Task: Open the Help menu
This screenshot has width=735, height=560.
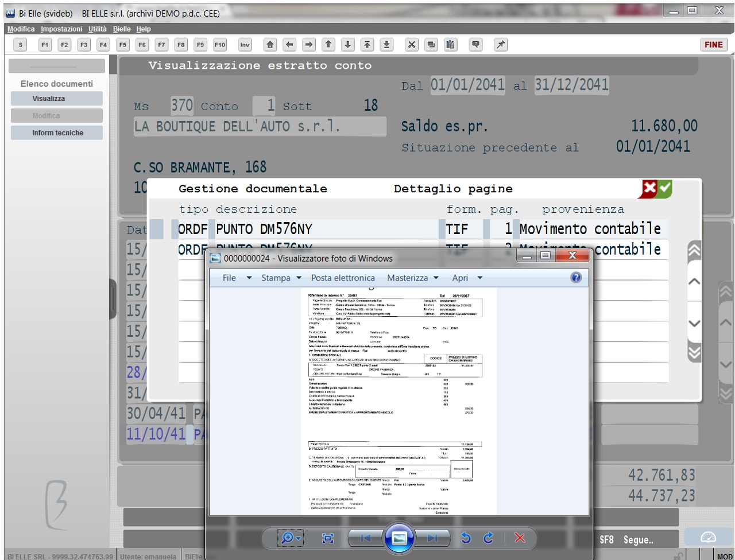Action: [144, 29]
